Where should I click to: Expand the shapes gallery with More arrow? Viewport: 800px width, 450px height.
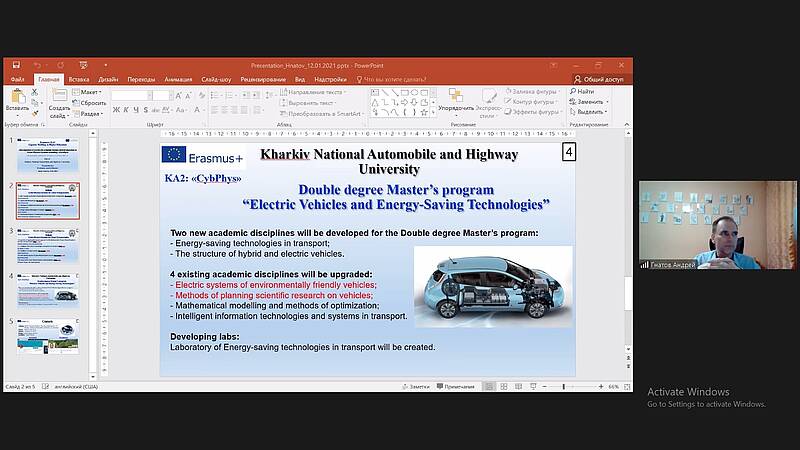(x=433, y=112)
